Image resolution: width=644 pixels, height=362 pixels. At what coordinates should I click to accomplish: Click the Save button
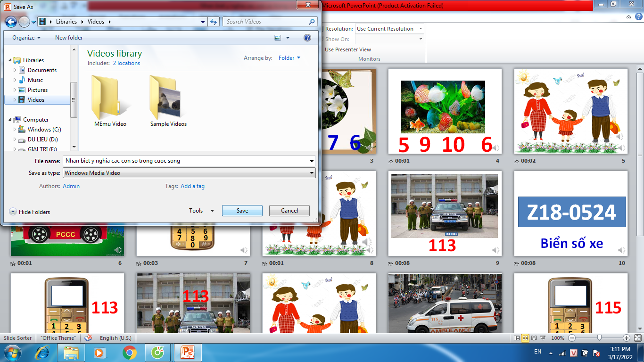click(242, 211)
